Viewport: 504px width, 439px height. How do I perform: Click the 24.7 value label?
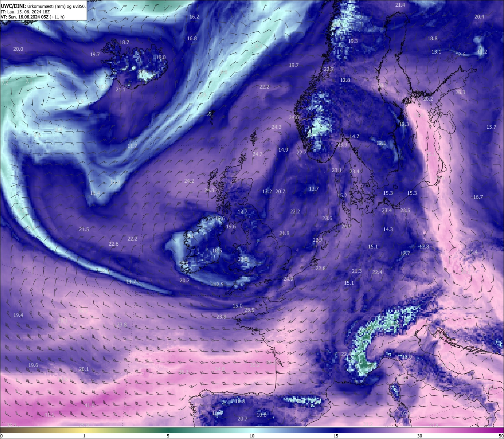258,154
